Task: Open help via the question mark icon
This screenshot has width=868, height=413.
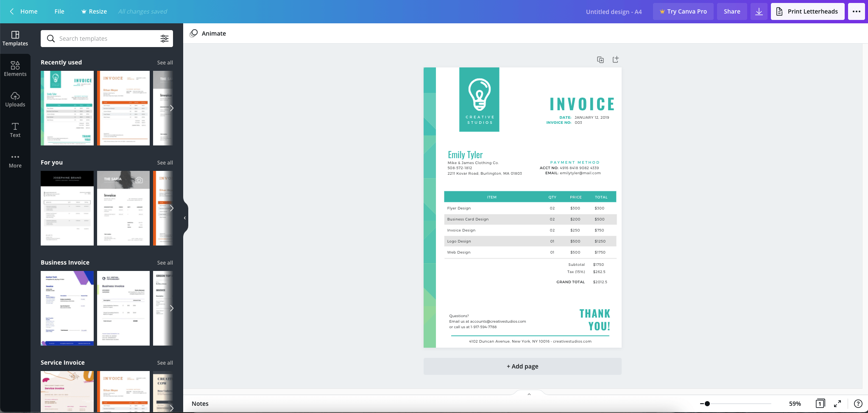Action: pyautogui.click(x=857, y=403)
